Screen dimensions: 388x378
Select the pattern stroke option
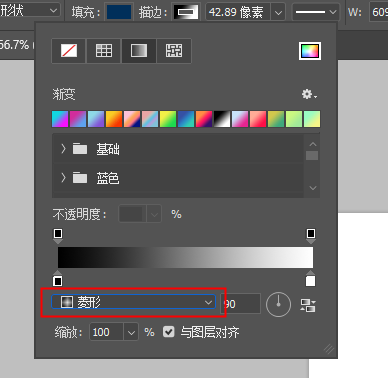174,51
